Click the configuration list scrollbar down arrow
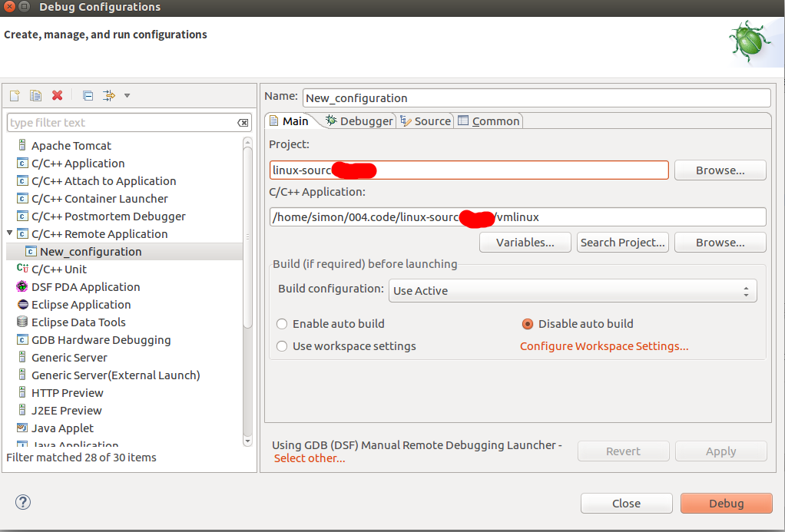This screenshot has width=785, height=532. (x=247, y=441)
